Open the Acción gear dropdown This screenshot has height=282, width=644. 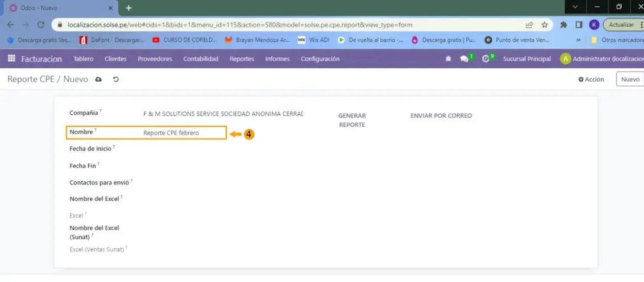coord(590,79)
